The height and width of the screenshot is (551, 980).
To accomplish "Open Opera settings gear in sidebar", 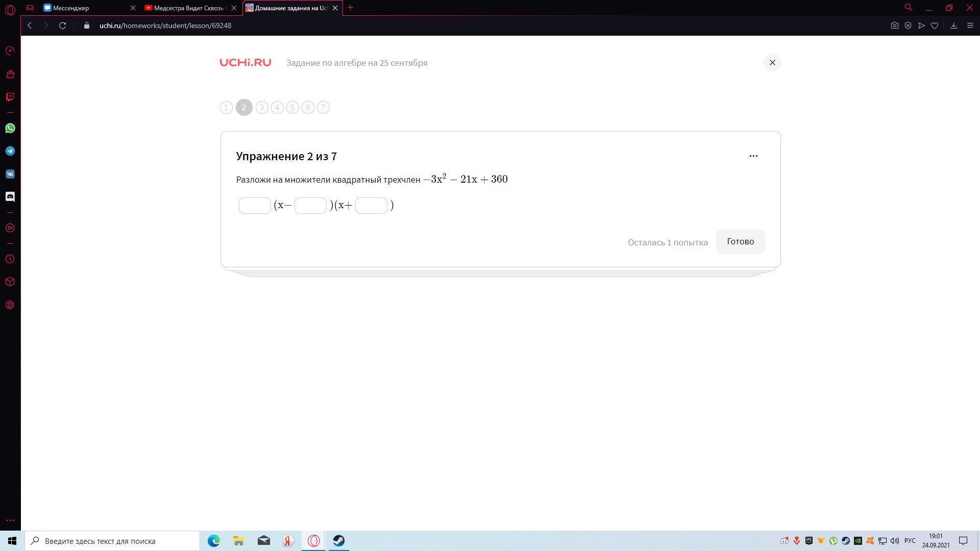I will pyautogui.click(x=10, y=305).
